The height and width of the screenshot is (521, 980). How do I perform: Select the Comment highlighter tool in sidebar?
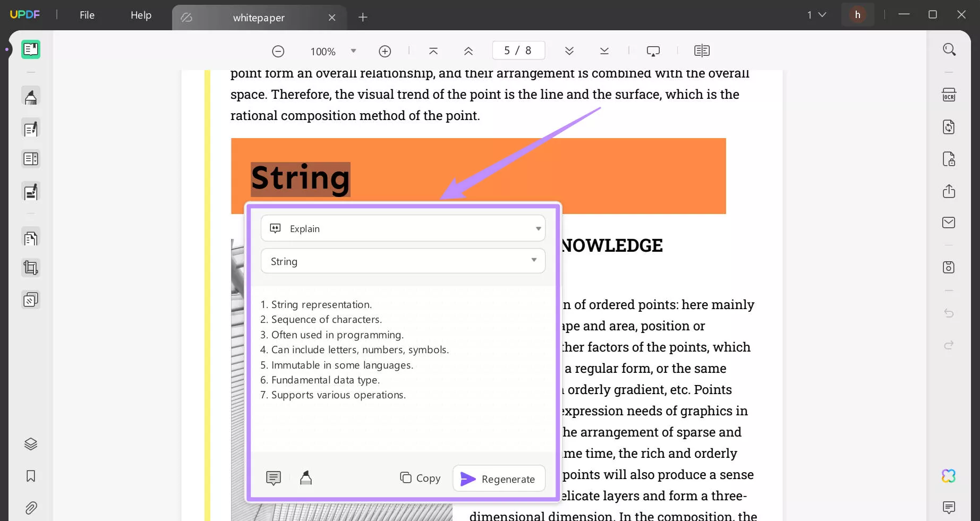tap(31, 97)
